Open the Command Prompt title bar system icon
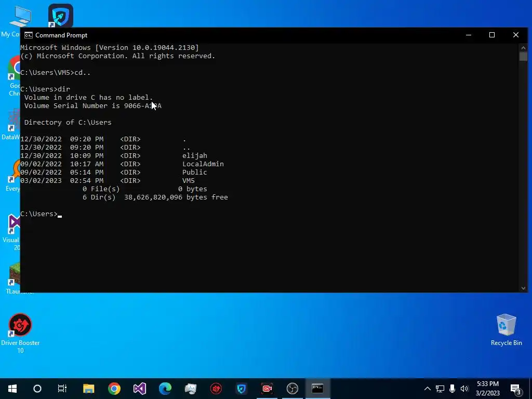Viewport: 532px width, 399px height. pos(29,35)
